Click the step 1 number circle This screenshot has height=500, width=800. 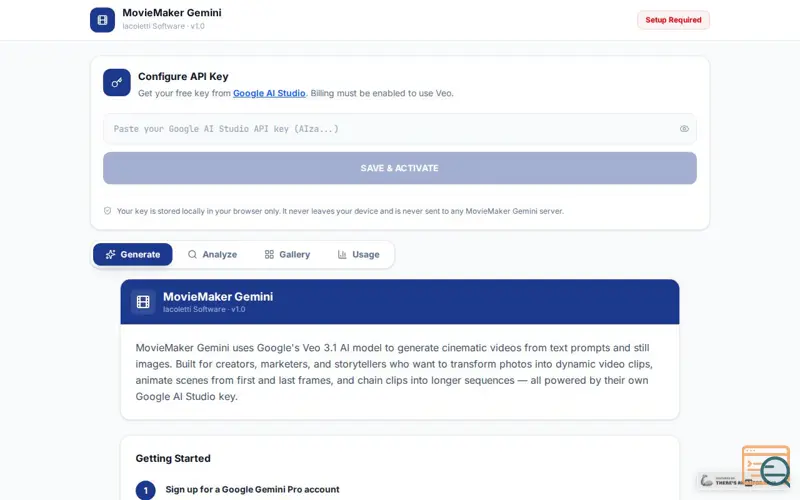point(145,490)
